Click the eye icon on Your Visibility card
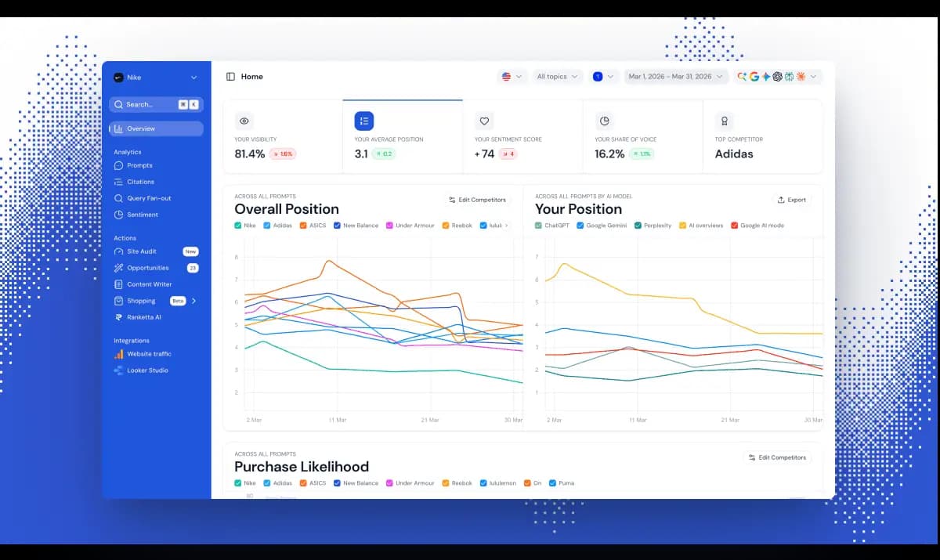Image resolution: width=940 pixels, height=560 pixels. point(244,121)
